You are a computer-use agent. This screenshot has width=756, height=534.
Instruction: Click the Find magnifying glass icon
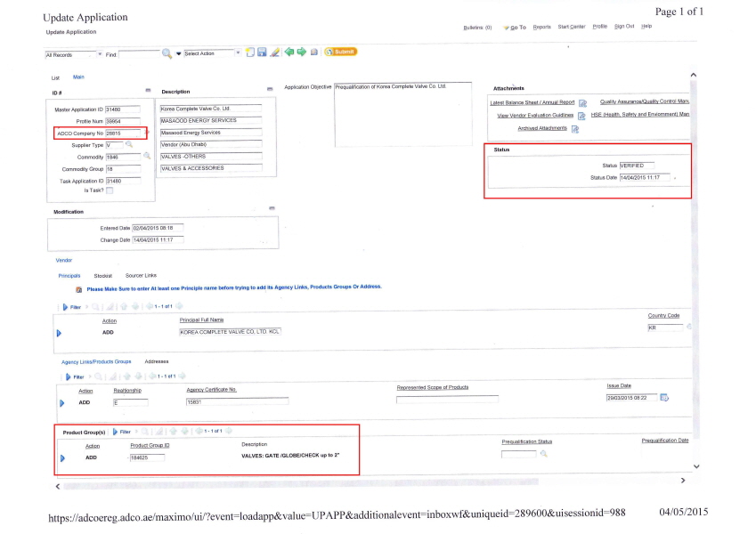[167, 53]
